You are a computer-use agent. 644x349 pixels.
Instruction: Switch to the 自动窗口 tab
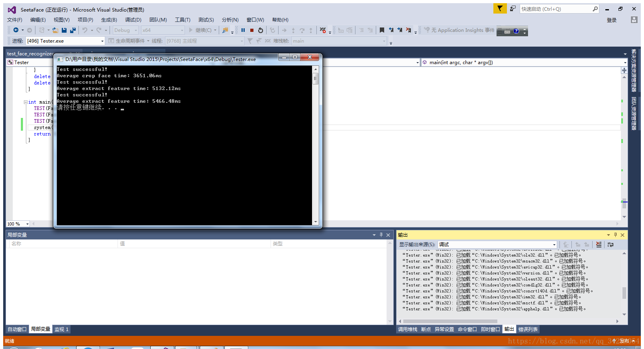coord(17,329)
